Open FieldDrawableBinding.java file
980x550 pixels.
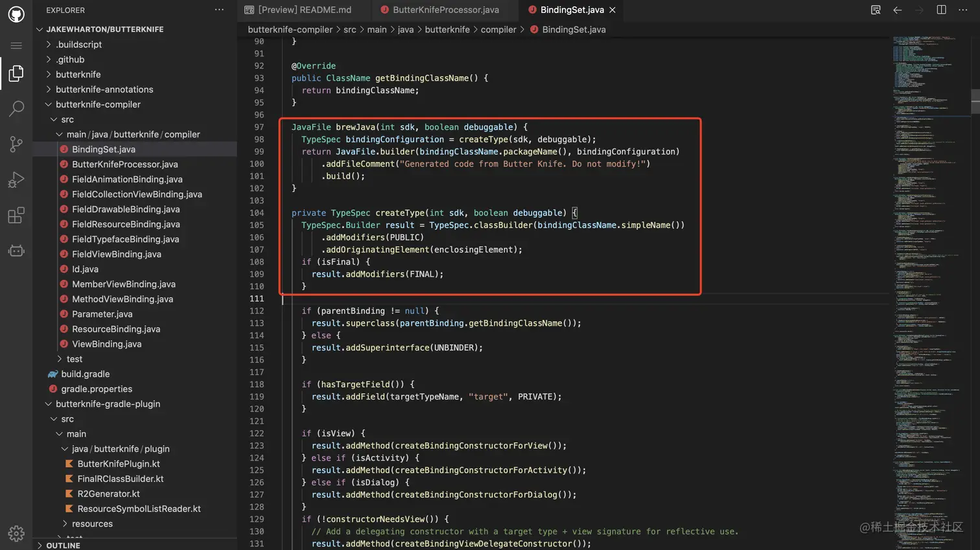coord(135,209)
